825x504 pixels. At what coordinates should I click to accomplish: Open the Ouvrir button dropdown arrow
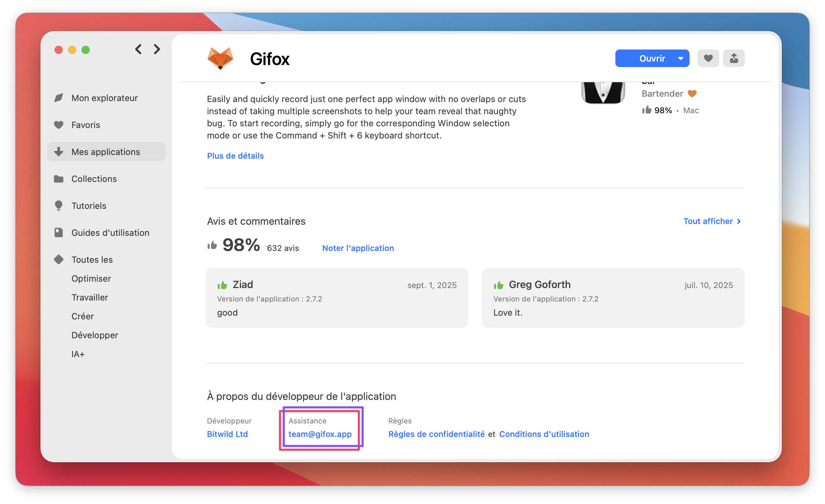[681, 58]
